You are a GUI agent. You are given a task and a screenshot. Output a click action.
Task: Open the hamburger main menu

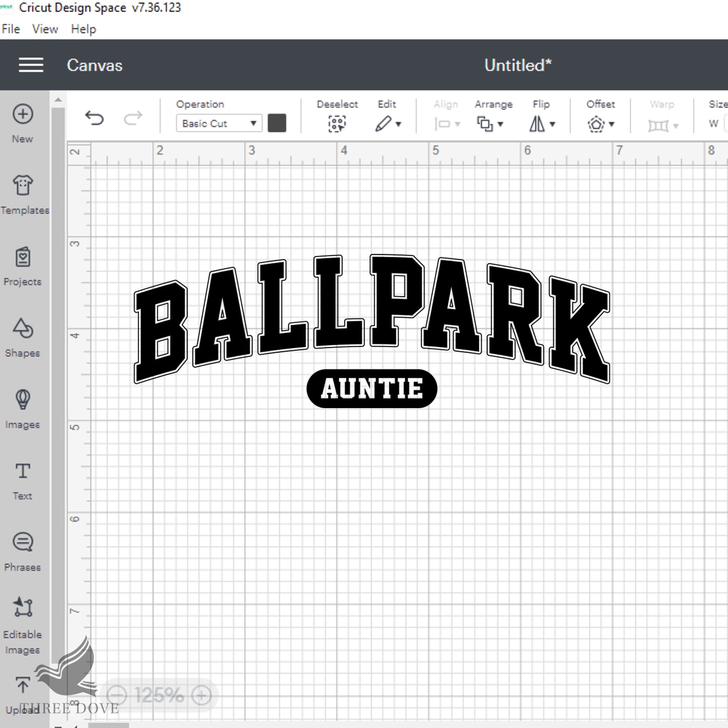31,65
